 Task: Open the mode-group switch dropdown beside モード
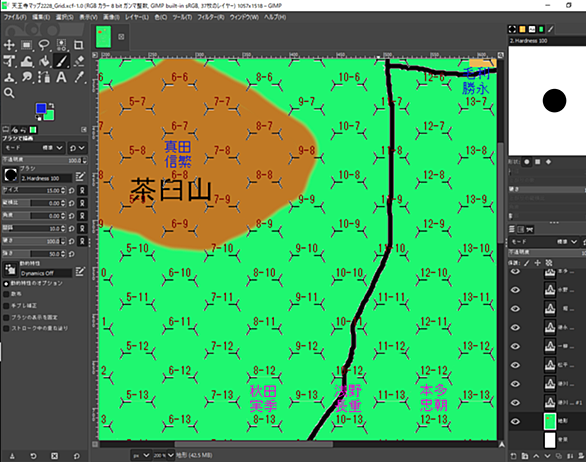(77, 148)
